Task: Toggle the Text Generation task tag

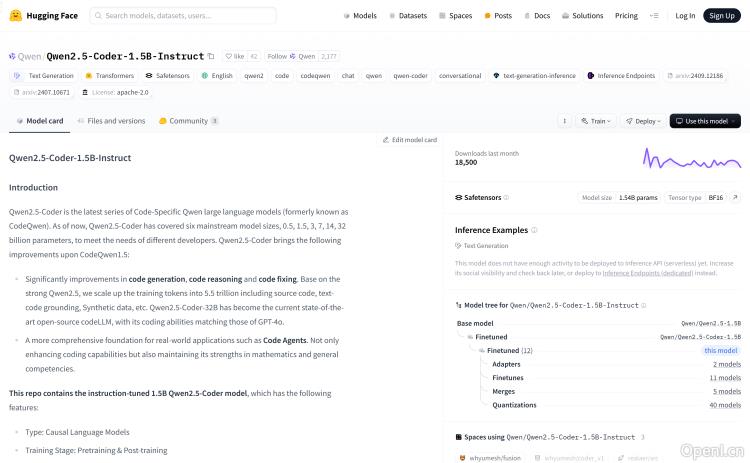Action: point(45,75)
